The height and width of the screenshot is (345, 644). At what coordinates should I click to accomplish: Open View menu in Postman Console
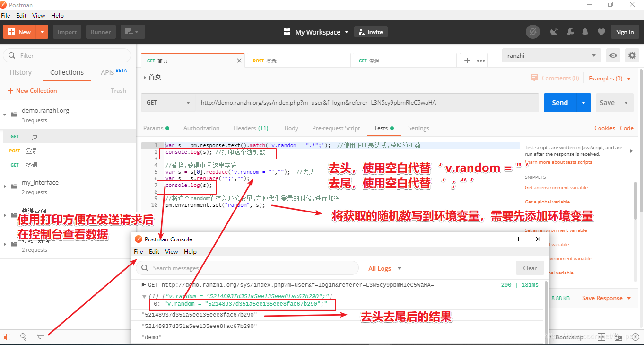click(x=172, y=251)
